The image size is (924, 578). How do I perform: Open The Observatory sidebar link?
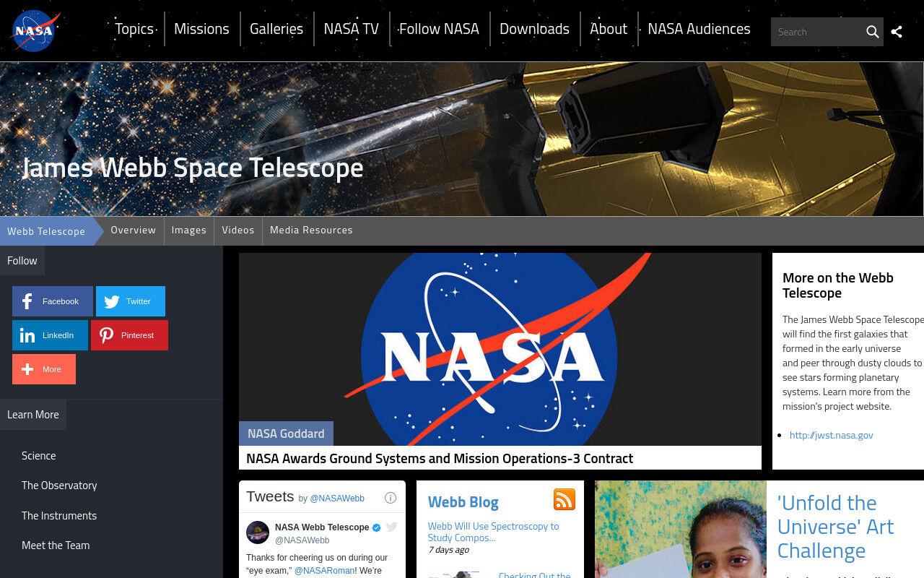(59, 486)
